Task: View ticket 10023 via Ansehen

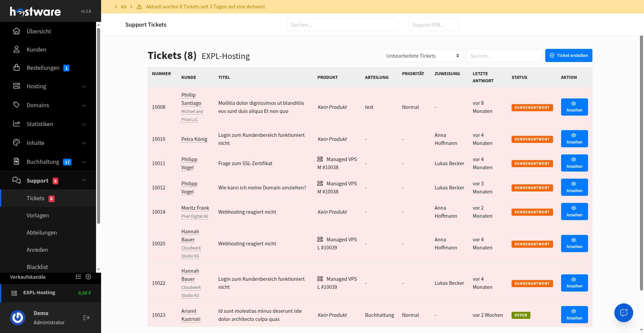Action: (x=574, y=314)
